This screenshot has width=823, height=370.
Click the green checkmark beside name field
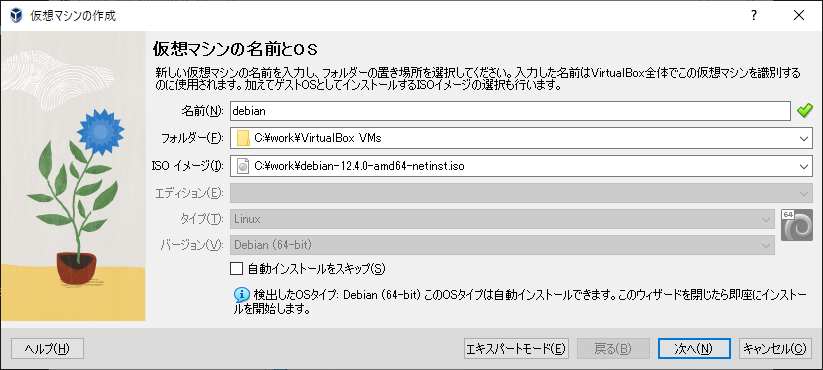point(804,111)
